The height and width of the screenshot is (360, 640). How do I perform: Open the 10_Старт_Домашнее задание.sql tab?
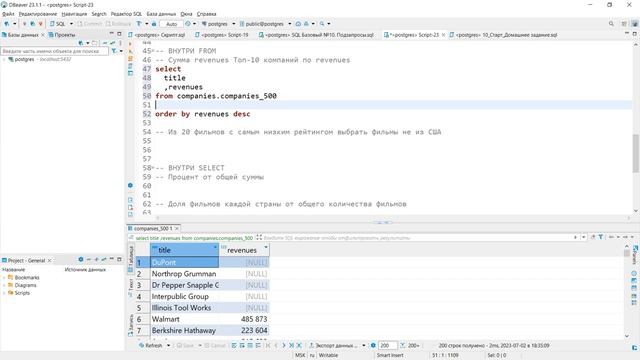[x=503, y=35]
